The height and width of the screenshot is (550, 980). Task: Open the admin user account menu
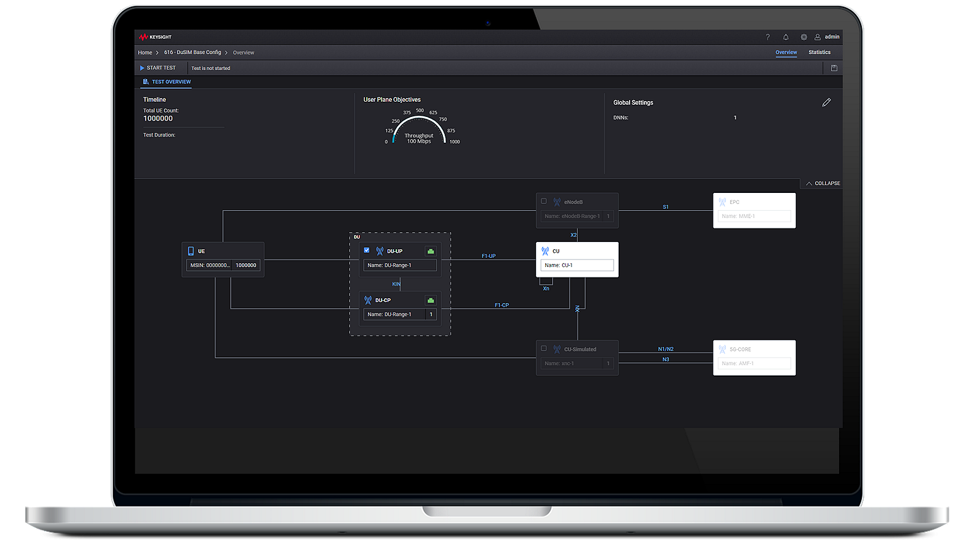click(827, 37)
